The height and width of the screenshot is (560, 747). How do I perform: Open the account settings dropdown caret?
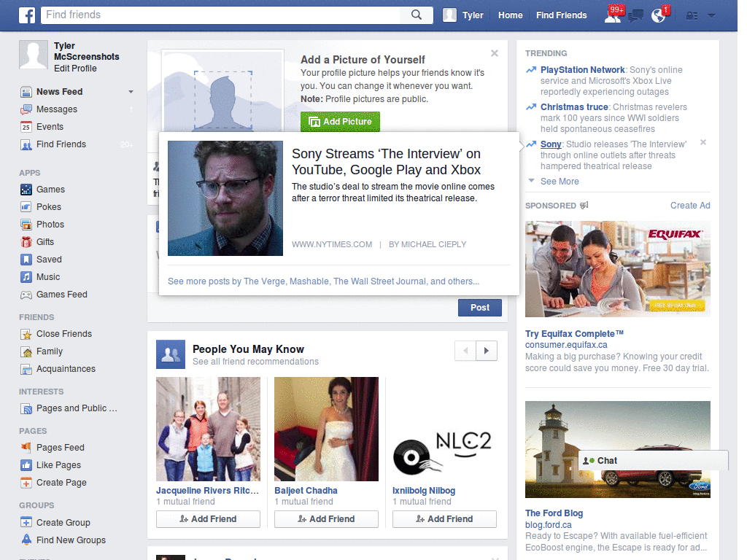click(711, 15)
